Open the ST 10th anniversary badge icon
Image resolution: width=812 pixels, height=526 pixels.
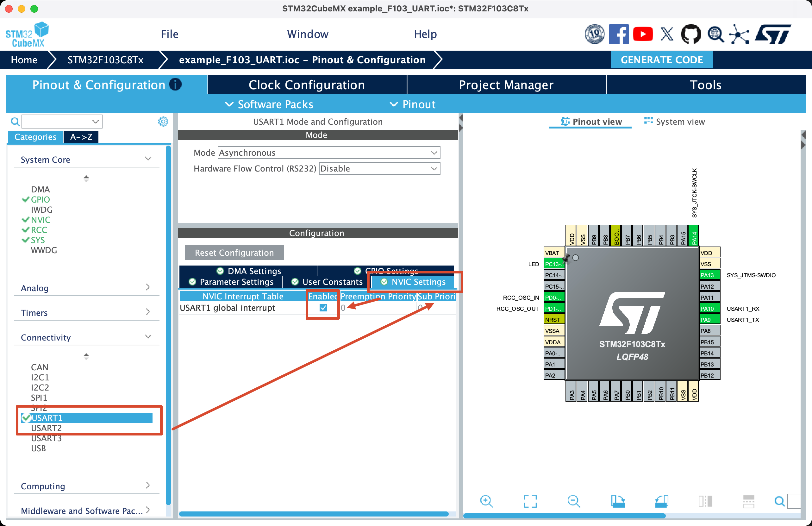pyautogui.click(x=594, y=34)
